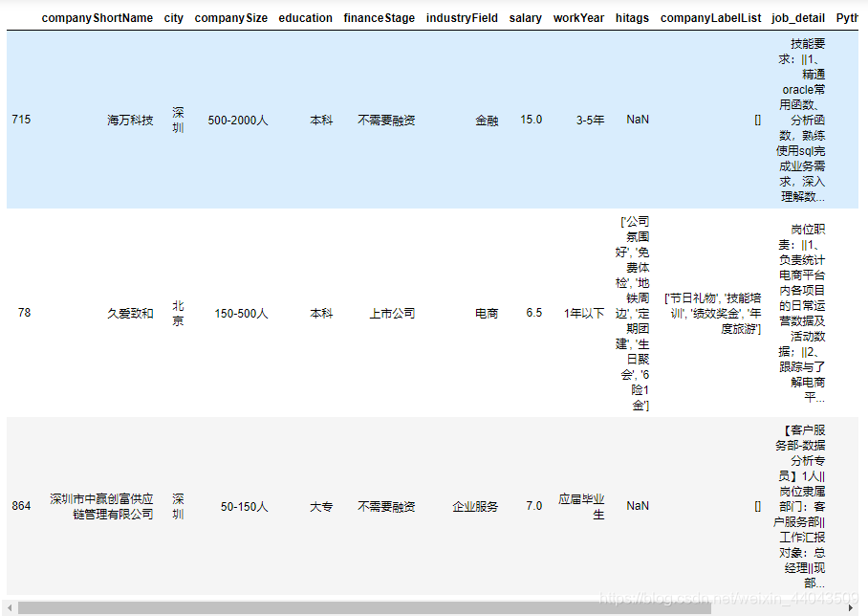This screenshot has width=868, height=616.
Task: Click the 节日礼物 company label list cell
Action: [712, 314]
